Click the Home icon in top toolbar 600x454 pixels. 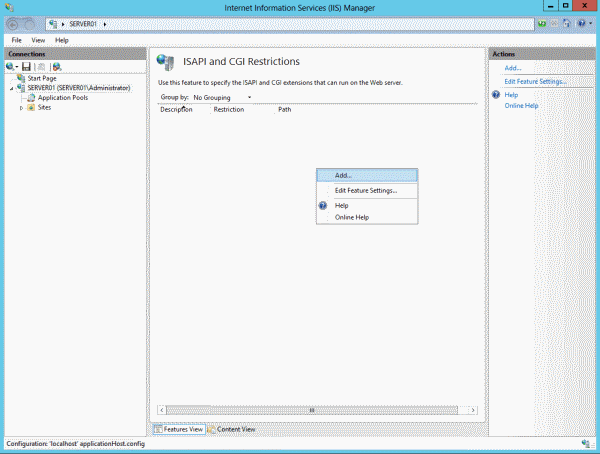coord(567,24)
